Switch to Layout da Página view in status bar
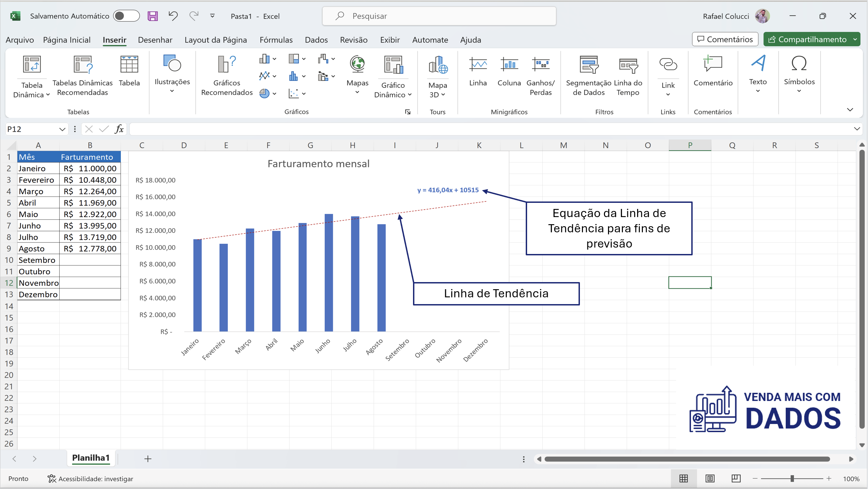 coord(710,479)
